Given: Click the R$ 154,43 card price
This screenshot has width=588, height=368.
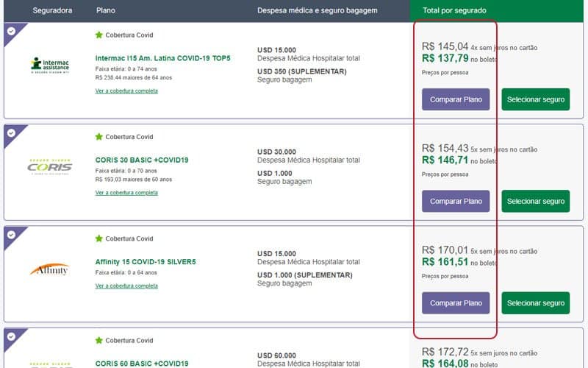Looking at the screenshot, I should click(445, 149).
